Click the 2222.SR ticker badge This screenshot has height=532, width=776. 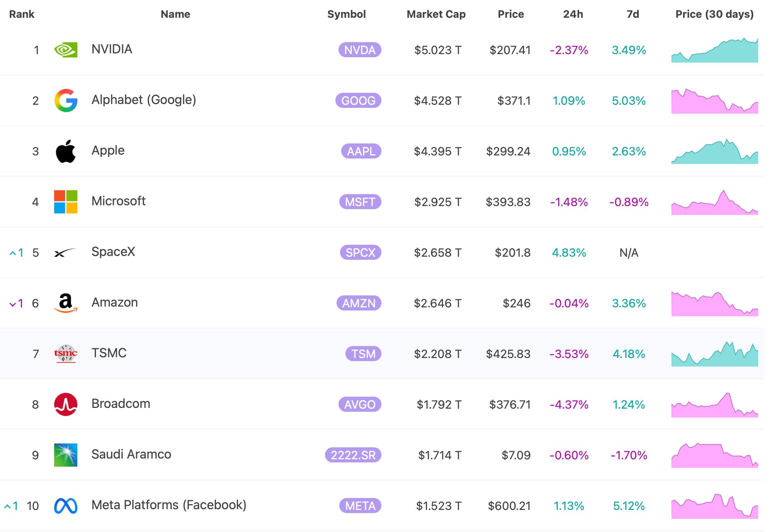pyautogui.click(x=353, y=455)
